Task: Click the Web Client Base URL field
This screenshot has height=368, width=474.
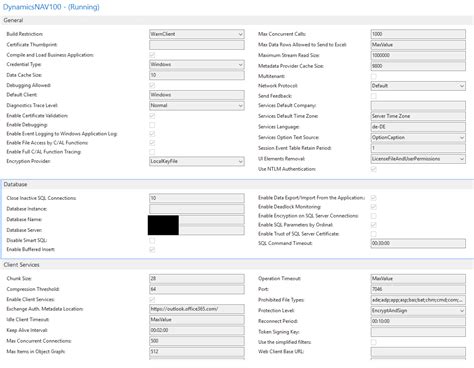Action: click(x=418, y=352)
